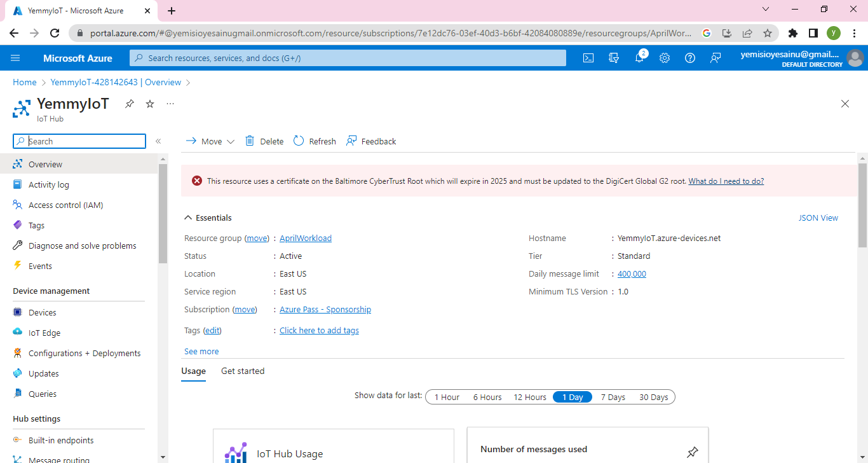Open Overview in the sidebar
This screenshot has width=868, height=463.
click(x=79, y=164)
